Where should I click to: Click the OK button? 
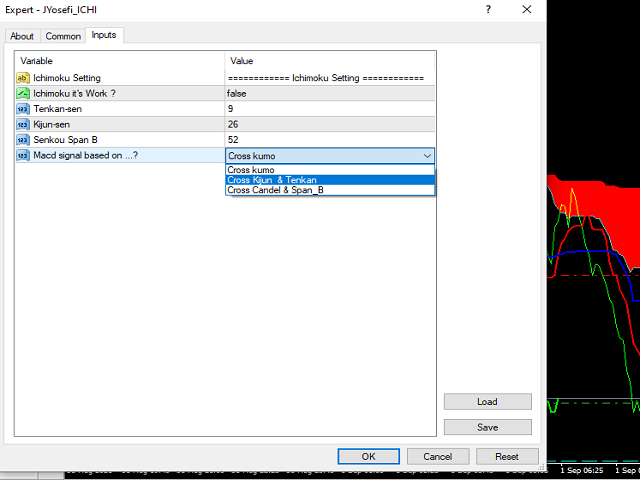369,456
